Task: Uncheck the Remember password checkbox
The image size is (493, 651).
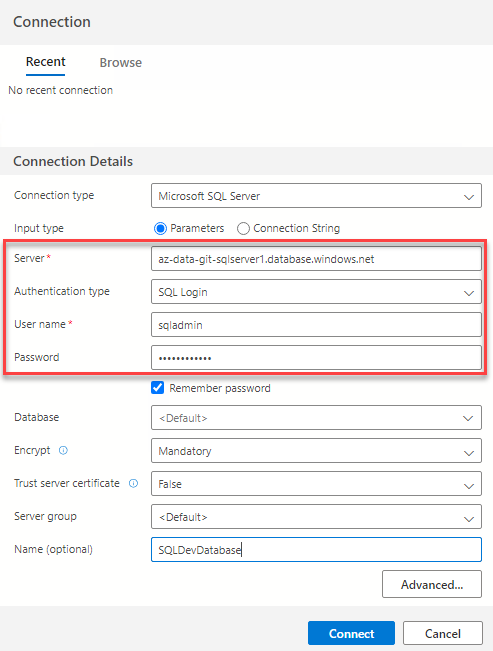Action: [x=157, y=388]
